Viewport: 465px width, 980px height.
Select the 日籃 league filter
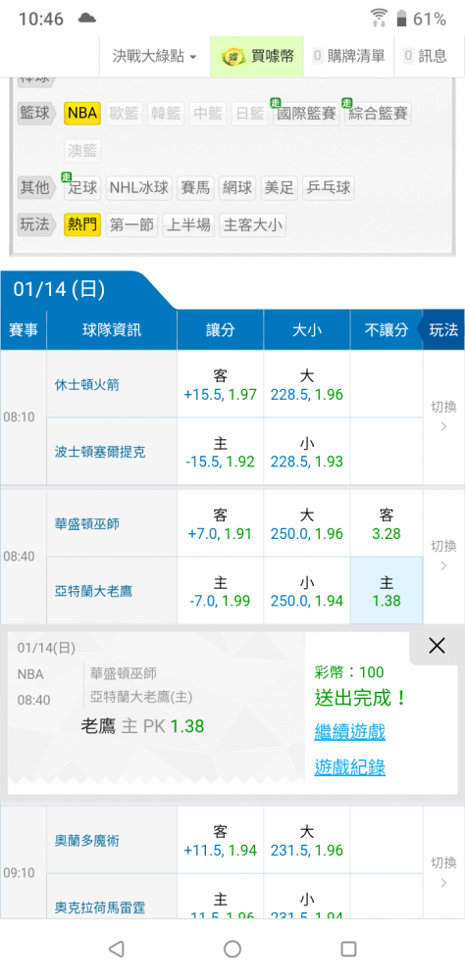249,113
